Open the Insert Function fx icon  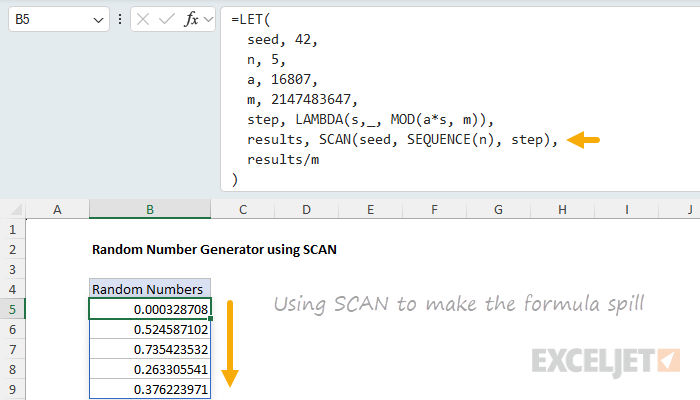tap(191, 19)
